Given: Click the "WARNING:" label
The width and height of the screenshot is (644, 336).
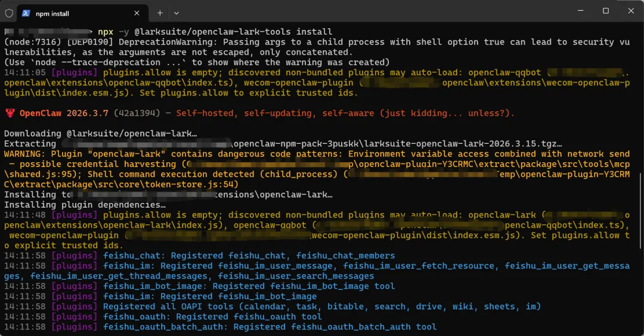Looking at the screenshot, I should (24, 154).
